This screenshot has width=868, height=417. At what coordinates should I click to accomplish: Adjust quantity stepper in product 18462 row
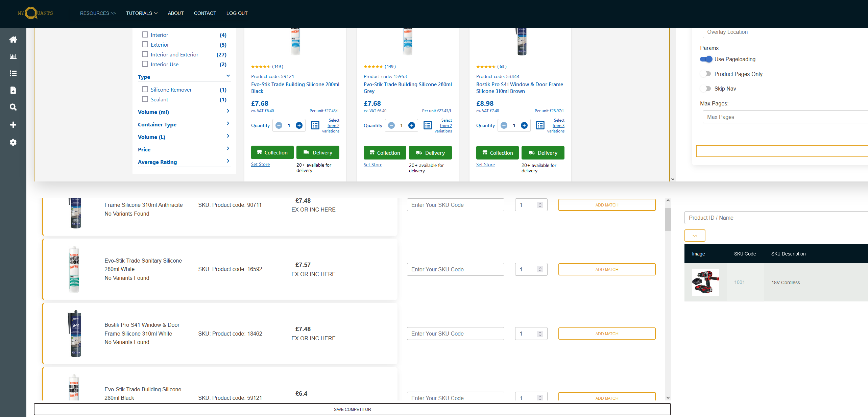click(x=540, y=334)
